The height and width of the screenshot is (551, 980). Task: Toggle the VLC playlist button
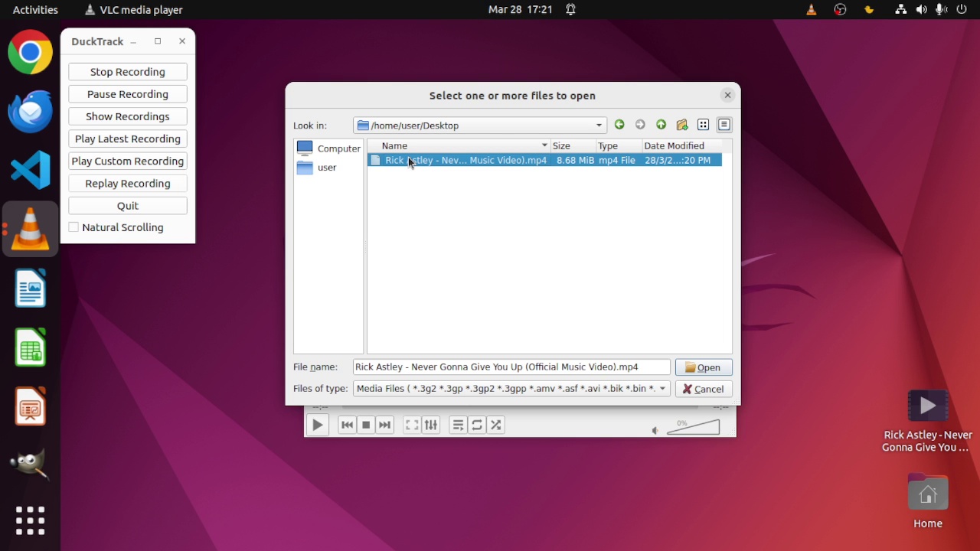point(458,425)
